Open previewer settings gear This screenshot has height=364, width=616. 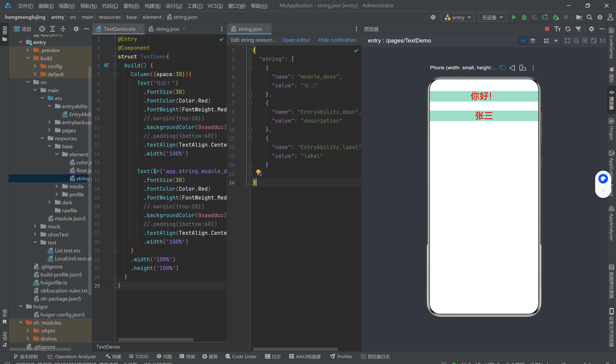point(592,29)
